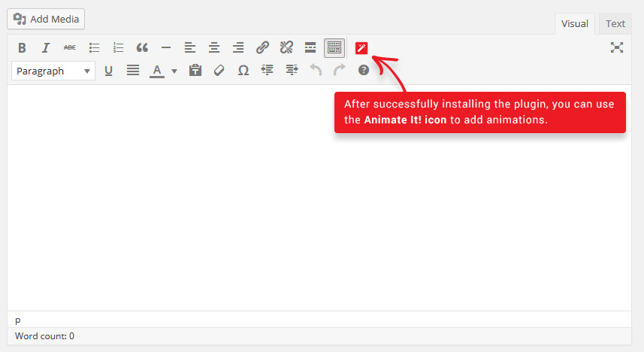Insert a numbered list
This screenshot has width=644, height=352.
pos(118,48)
